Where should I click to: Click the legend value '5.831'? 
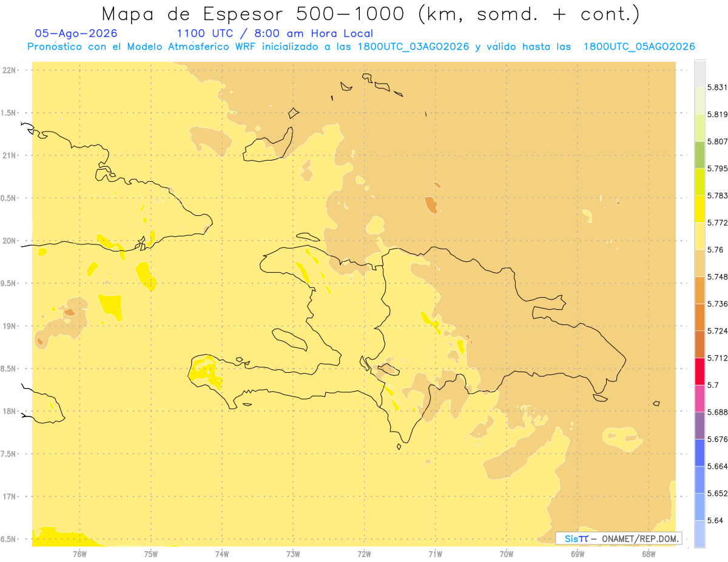pos(718,87)
